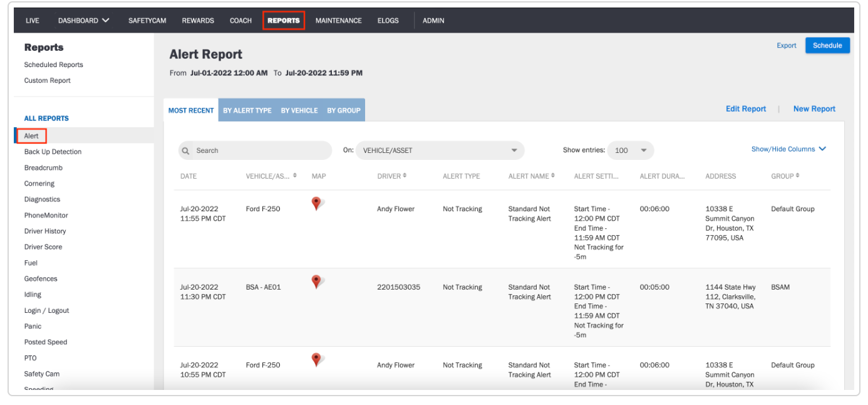
Task: Open the On: VEHICLE/ASSET dropdown
Action: click(x=440, y=150)
